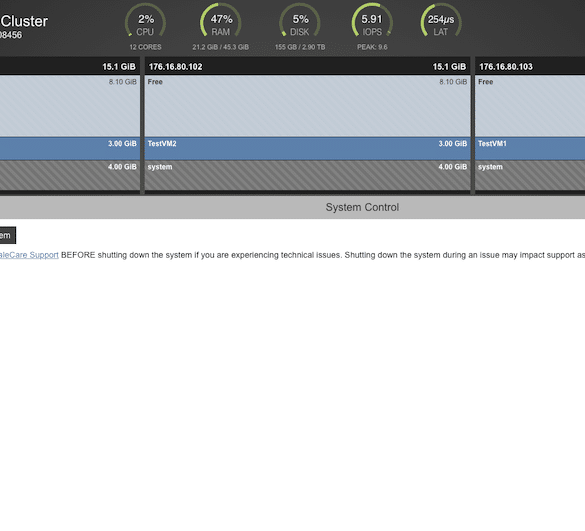Click the 15.1 GiB total on node 176.16.80.102

point(449,66)
